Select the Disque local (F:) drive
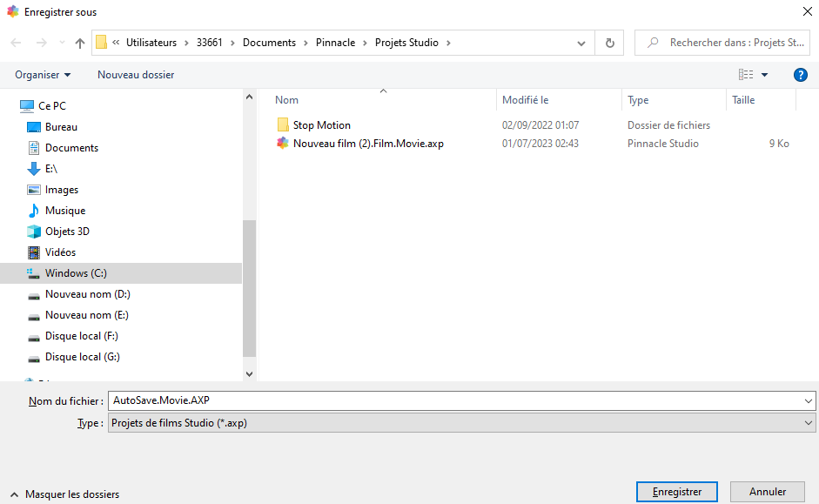The height and width of the screenshot is (504, 819). pyautogui.click(x=82, y=336)
